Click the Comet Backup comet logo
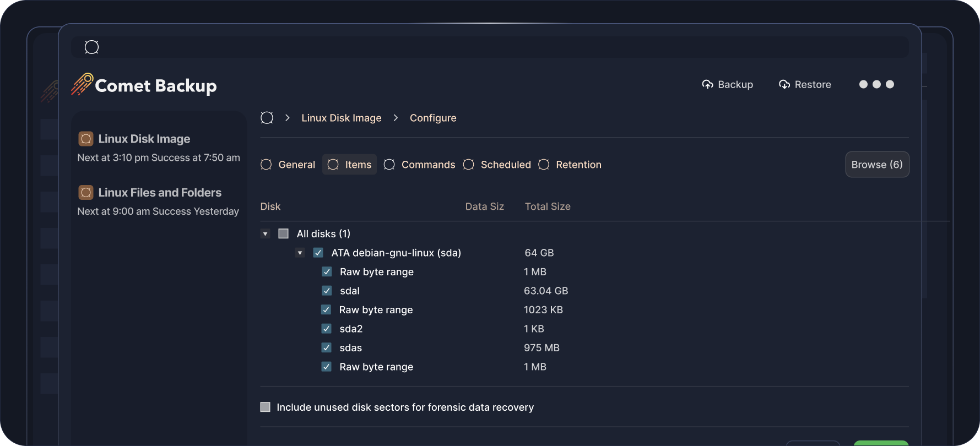 82,84
